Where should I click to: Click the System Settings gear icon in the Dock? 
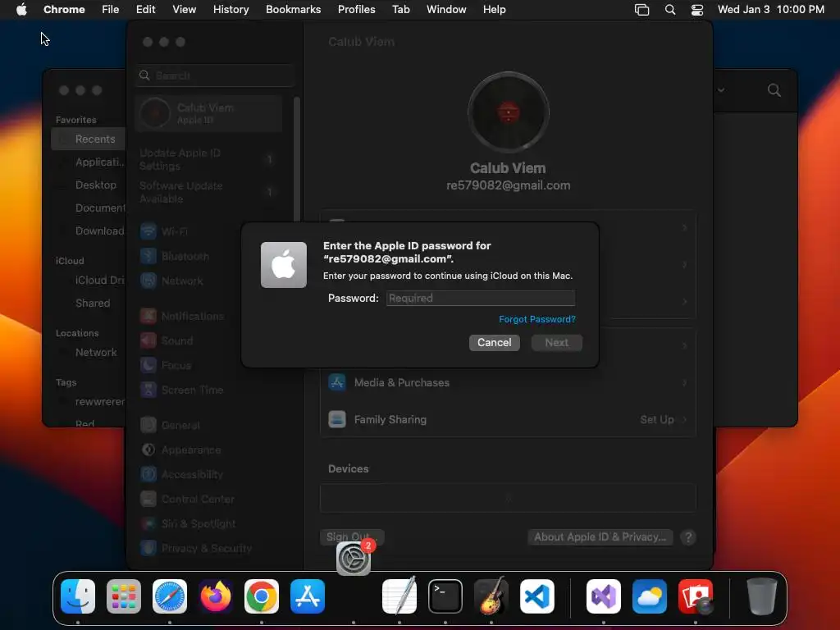pyautogui.click(x=354, y=558)
